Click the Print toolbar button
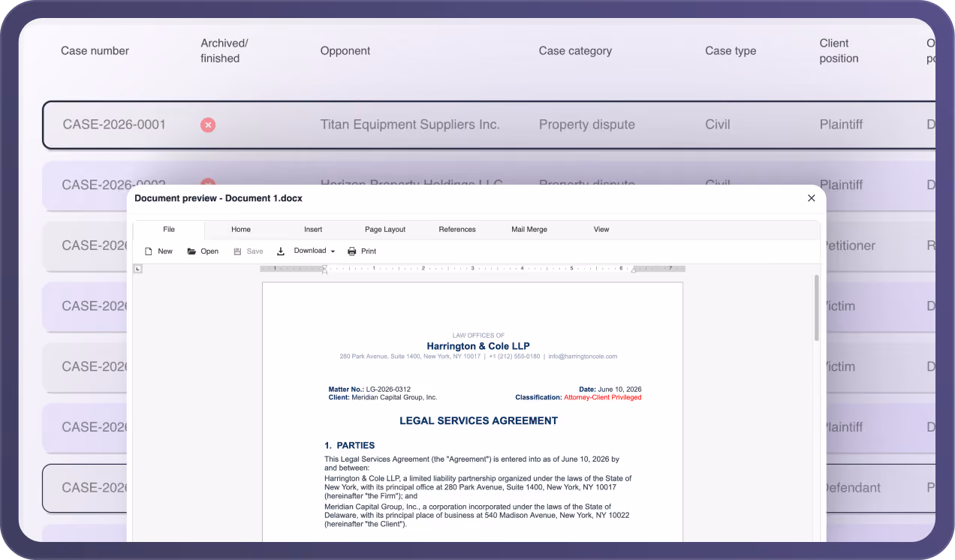 (362, 251)
